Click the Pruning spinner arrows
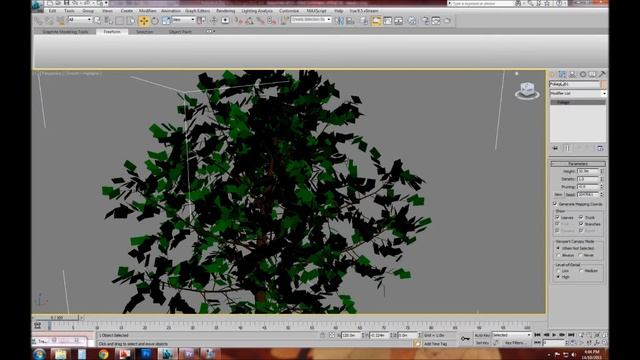The width and height of the screenshot is (640, 360). click(602, 187)
